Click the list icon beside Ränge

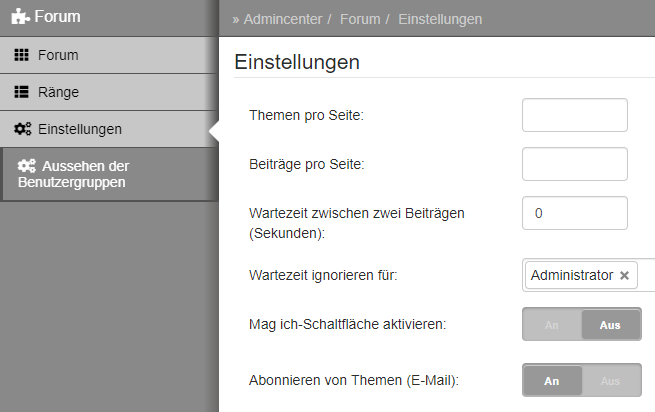[x=21, y=92]
